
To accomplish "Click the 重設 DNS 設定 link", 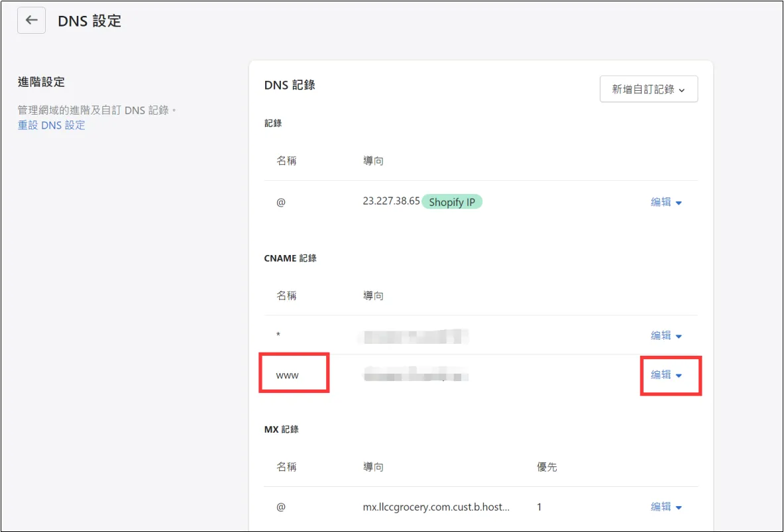I will [51, 125].
